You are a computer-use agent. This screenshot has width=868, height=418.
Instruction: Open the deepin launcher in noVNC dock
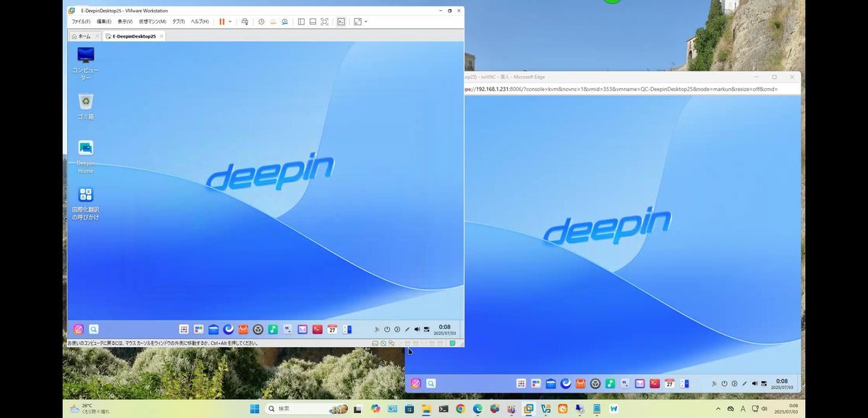pos(416,383)
